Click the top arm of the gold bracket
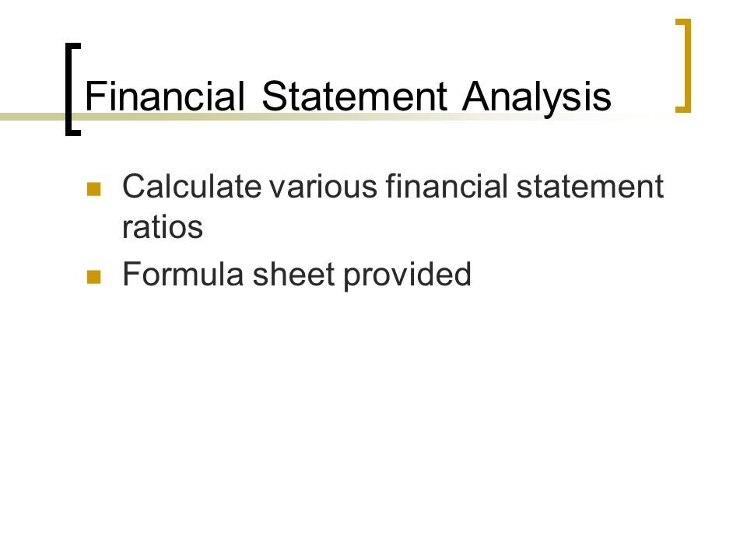 [683, 21]
